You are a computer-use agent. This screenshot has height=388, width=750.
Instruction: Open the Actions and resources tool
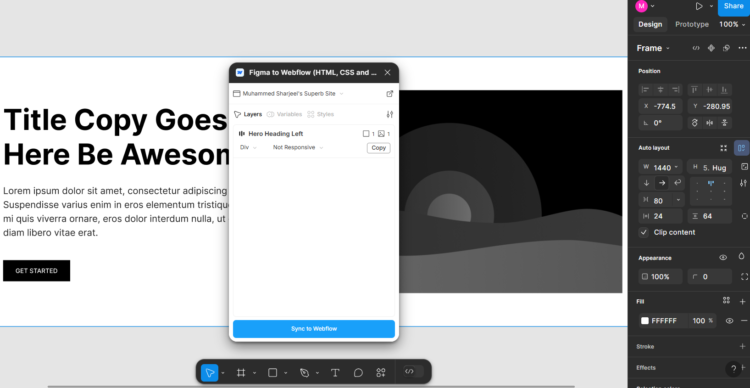(x=381, y=372)
